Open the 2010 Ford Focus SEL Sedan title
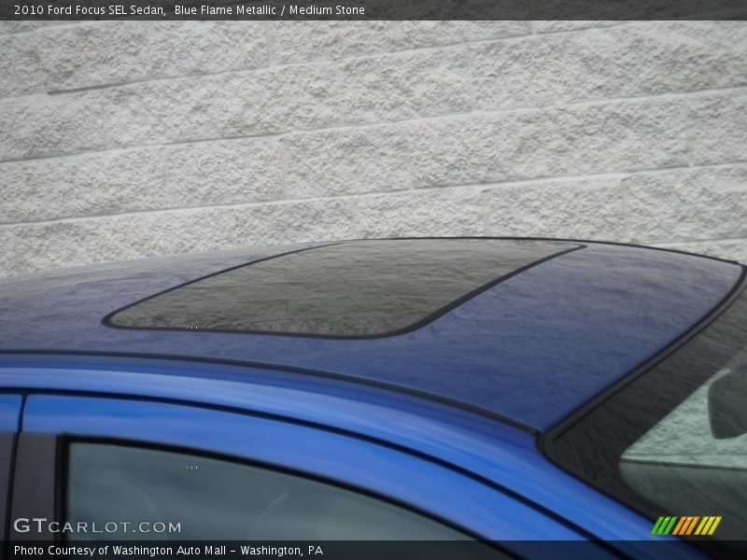Viewport: 747px width, 560px height. [89, 10]
